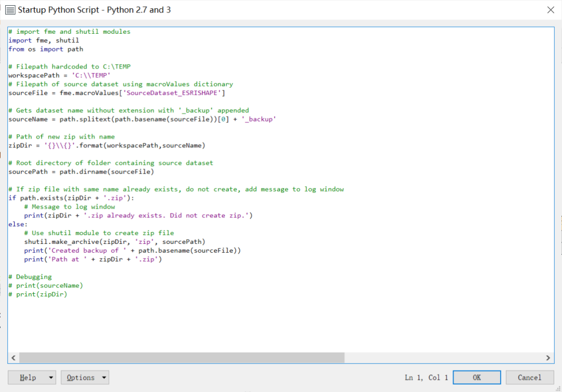Image resolution: width=562 pixels, height=392 pixels.
Task: Click the '# Message to log window' comment
Action: 70,206
